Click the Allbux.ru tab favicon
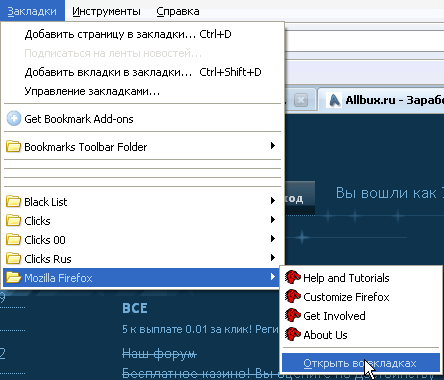 click(335, 100)
